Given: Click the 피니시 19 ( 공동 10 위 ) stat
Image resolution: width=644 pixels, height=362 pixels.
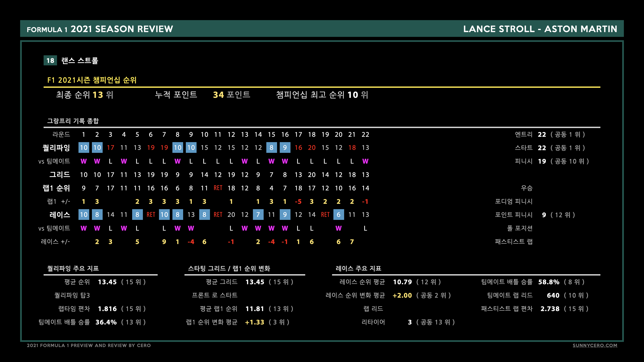Looking at the screenshot, I should coord(552,161).
